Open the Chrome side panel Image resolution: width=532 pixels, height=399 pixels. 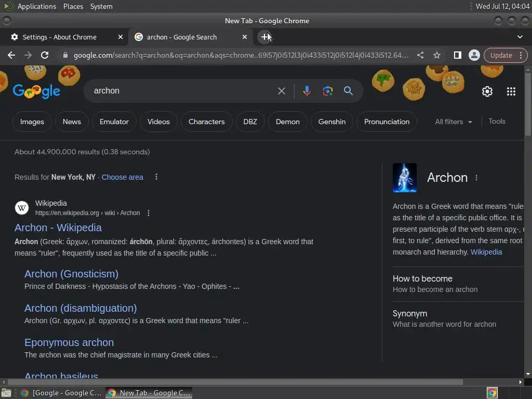point(457,55)
